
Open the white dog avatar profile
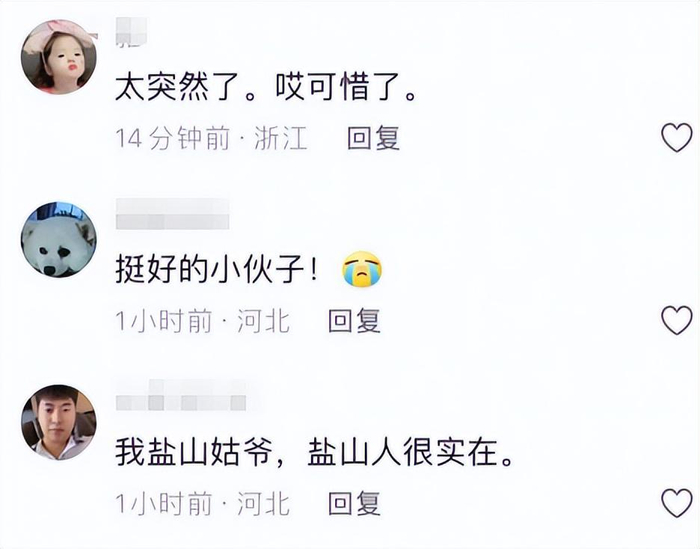(x=59, y=240)
